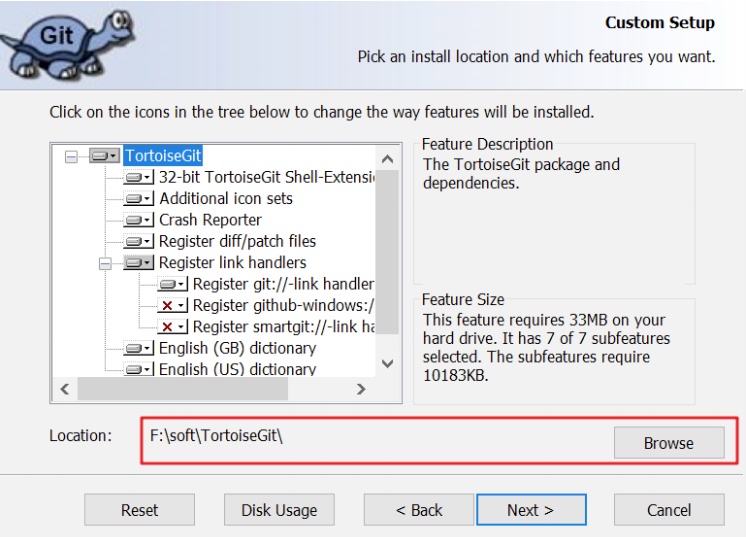Select the TortoiseGit tree item label
This screenshot has width=746, height=537.
pyautogui.click(x=163, y=156)
